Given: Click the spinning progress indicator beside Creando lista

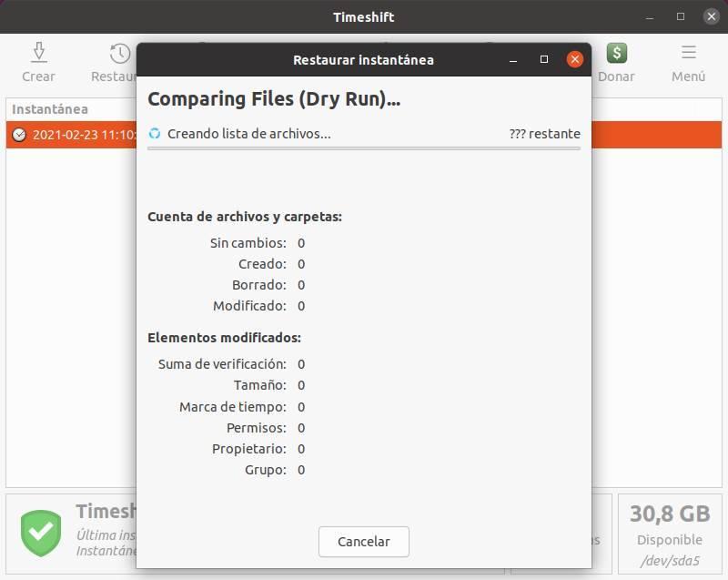Looking at the screenshot, I should [x=155, y=134].
